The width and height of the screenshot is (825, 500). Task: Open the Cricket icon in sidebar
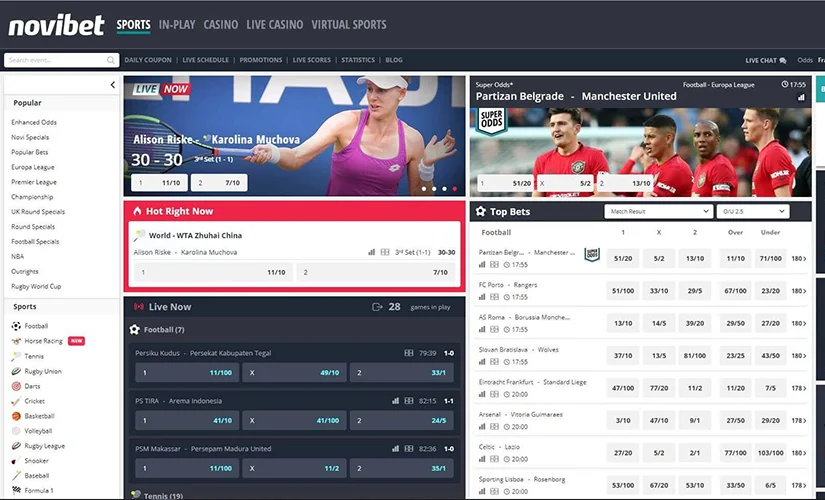[x=16, y=401]
